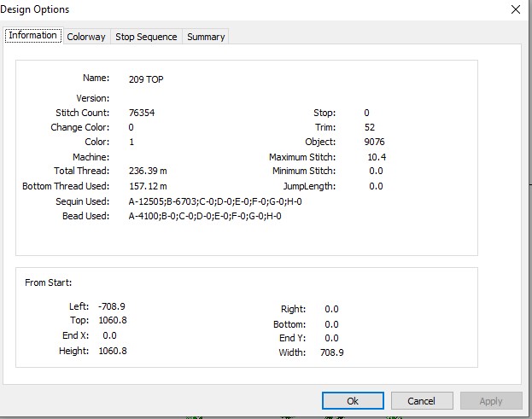Click the Width value 708.9
Viewport: 532px width, 419px height.
pyautogui.click(x=332, y=352)
